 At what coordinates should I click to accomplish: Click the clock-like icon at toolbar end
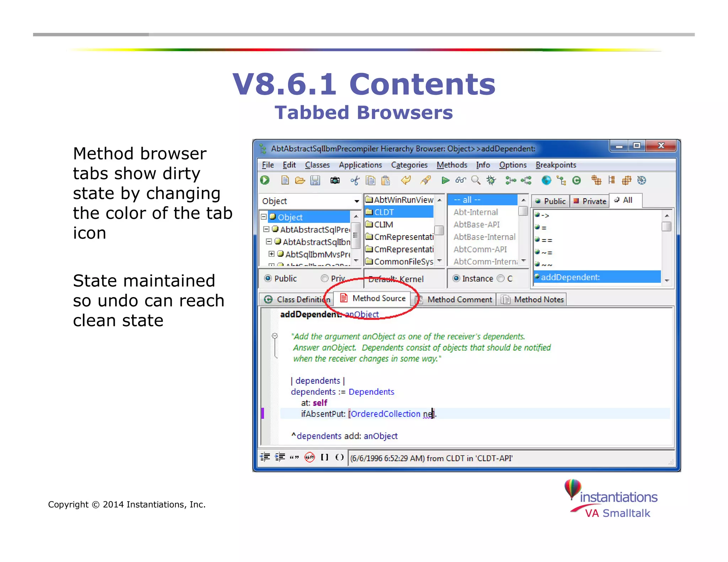(642, 180)
